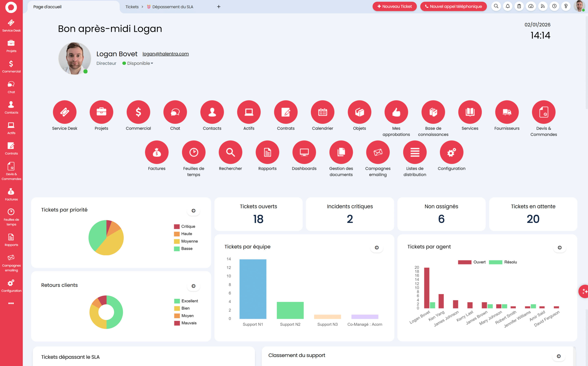Screen dimensions: 588x366
Task: Open the Dépassement du SLA tab
Action: (x=172, y=7)
